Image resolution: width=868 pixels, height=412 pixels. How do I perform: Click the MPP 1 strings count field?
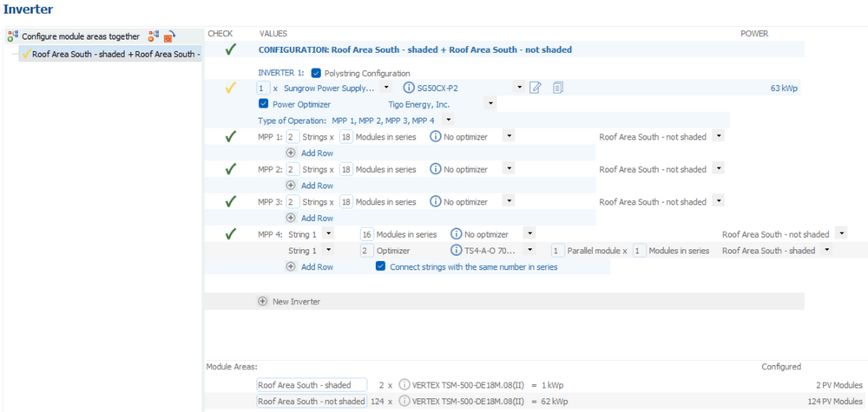tap(293, 137)
